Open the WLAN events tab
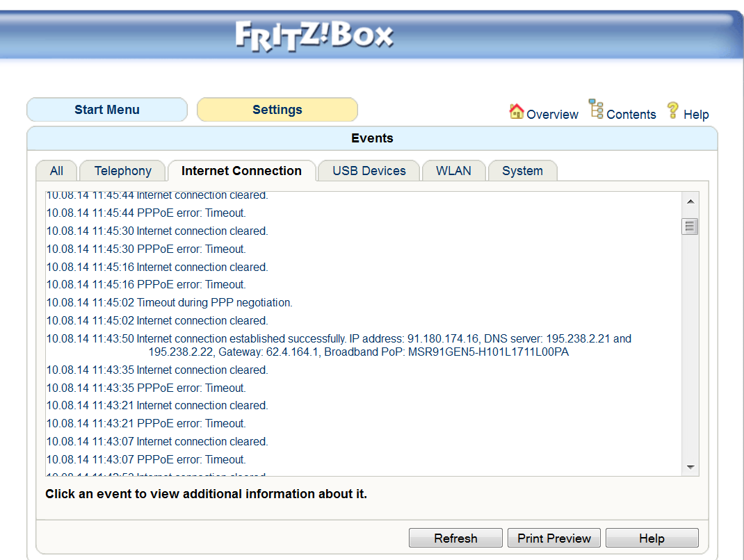The image size is (744, 560). point(453,171)
